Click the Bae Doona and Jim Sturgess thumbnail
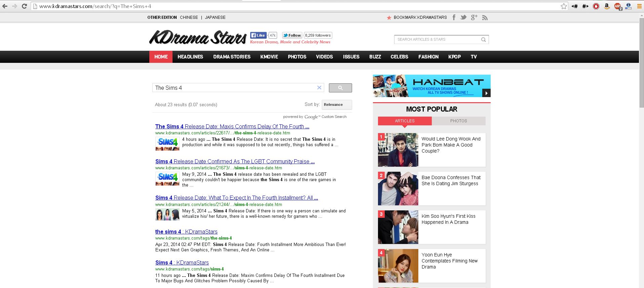Screen dimensions: 644x288 pyautogui.click(x=398, y=189)
